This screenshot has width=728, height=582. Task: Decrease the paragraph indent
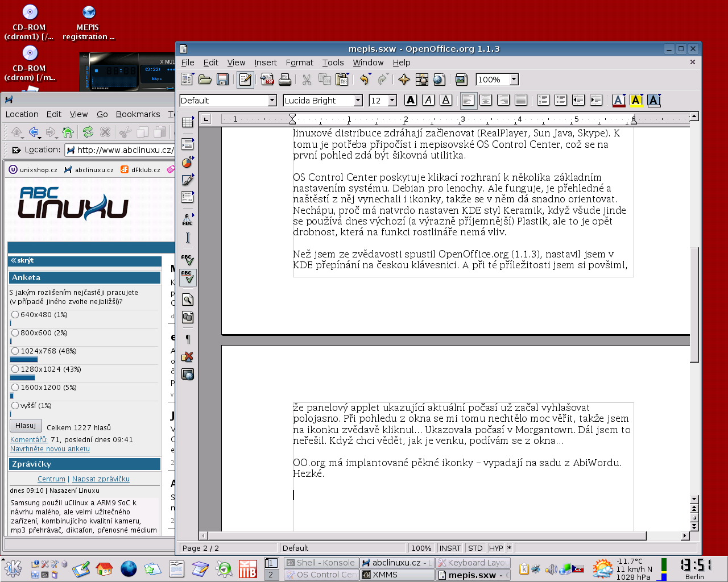tap(578, 100)
